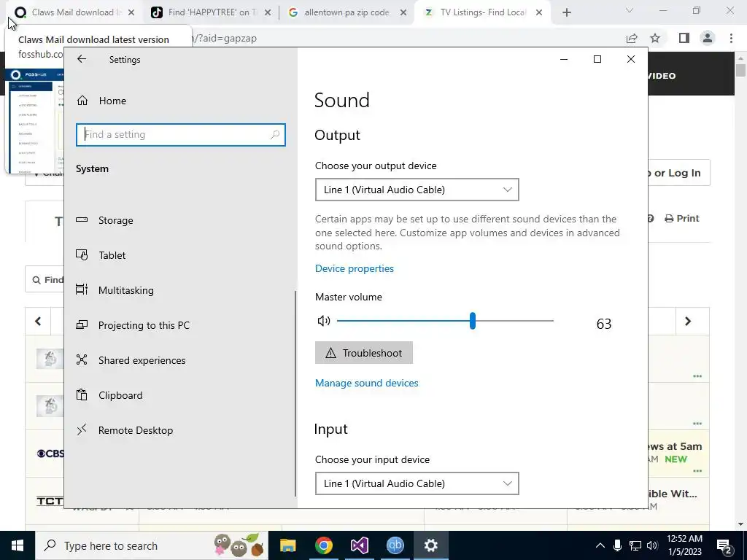Go back with the Settings back arrow

coord(82,59)
